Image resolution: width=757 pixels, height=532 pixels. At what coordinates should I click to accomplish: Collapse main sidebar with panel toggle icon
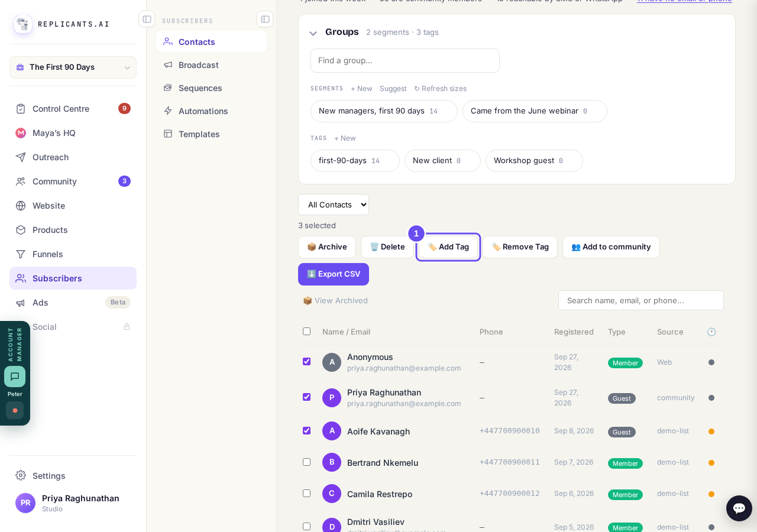(147, 19)
